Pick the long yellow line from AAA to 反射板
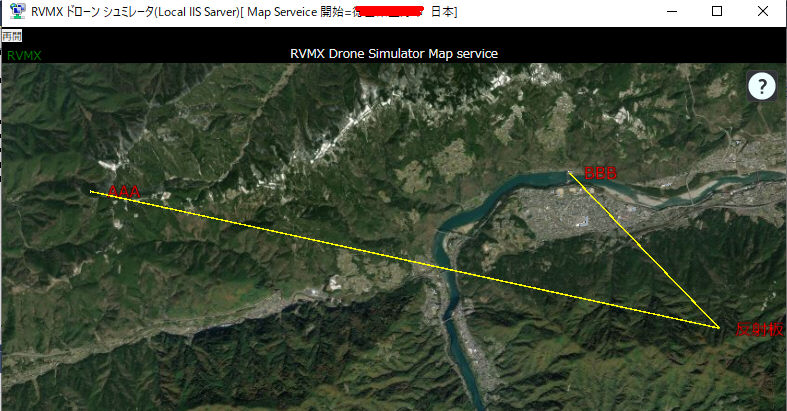This screenshot has width=787, height=411. (405, 259)
